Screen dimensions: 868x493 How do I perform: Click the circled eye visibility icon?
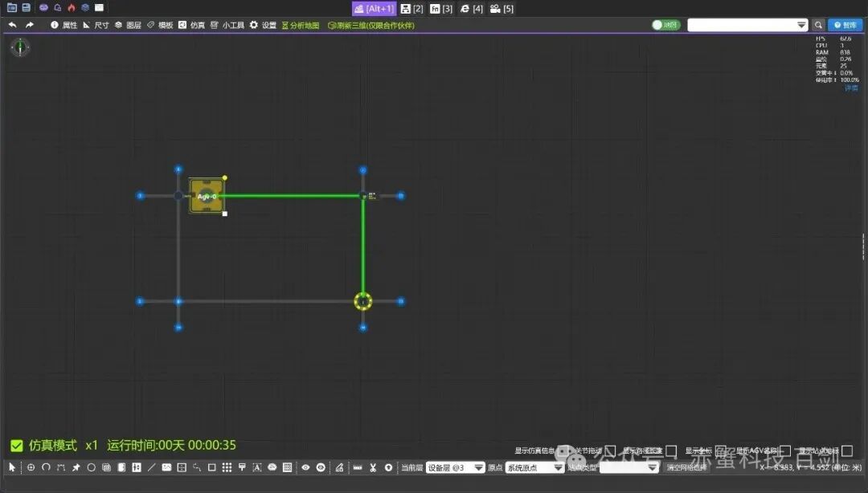click(321, 467)
